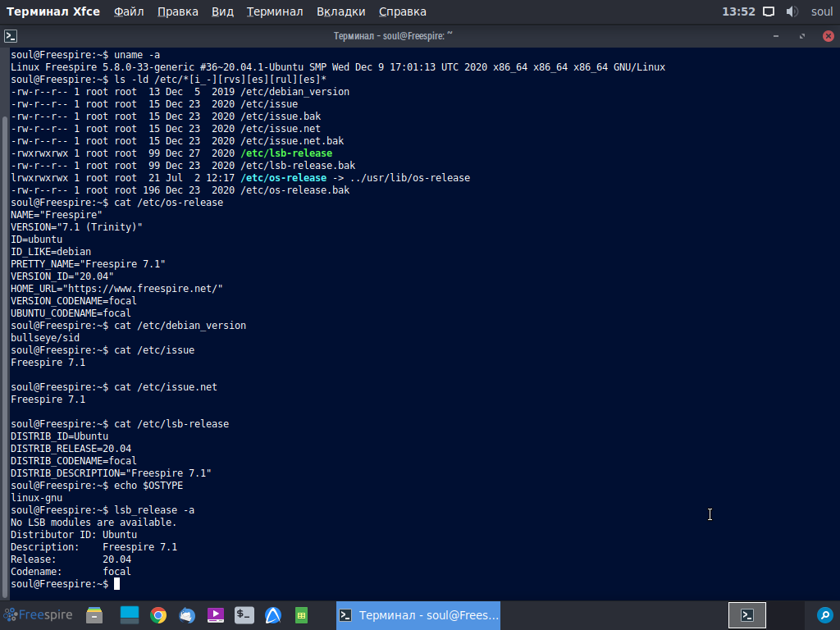Viewport: 840px width, 630px height.
Task: Click the text "/etc/lsb-release" in green
Action: tap(286, 153)
